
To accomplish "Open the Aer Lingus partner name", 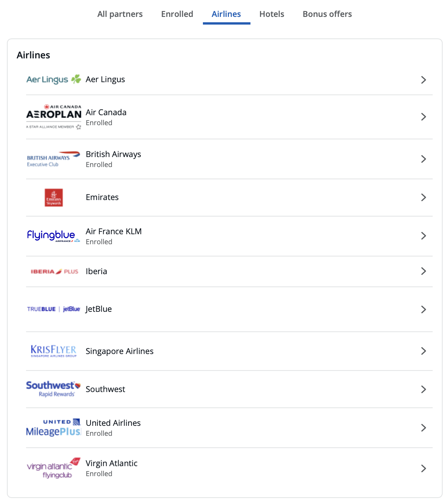I will [105, 79].
